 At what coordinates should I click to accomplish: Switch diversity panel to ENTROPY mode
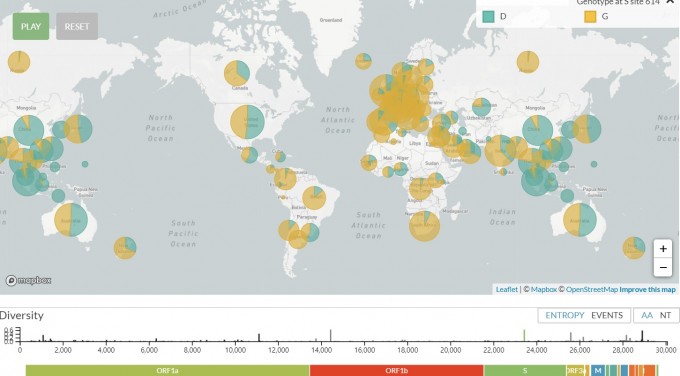[x=565, y=315]
